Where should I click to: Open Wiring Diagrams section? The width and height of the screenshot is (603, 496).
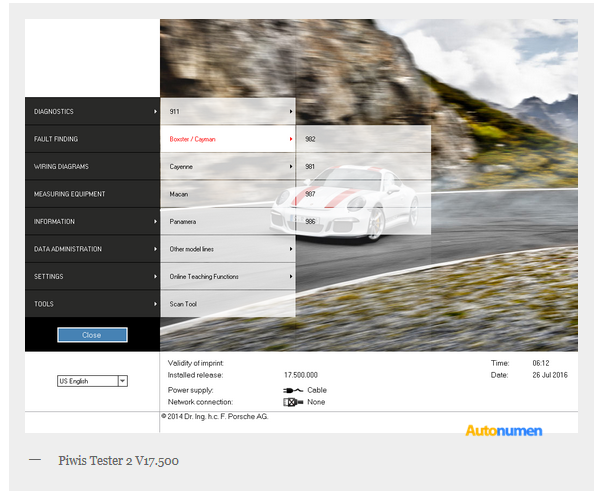click(92, 166)
